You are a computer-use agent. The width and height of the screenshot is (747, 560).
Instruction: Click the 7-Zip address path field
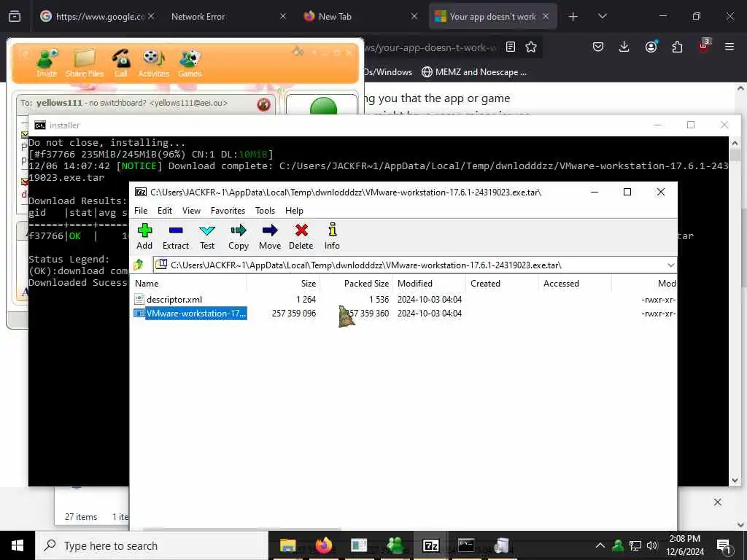410,265
